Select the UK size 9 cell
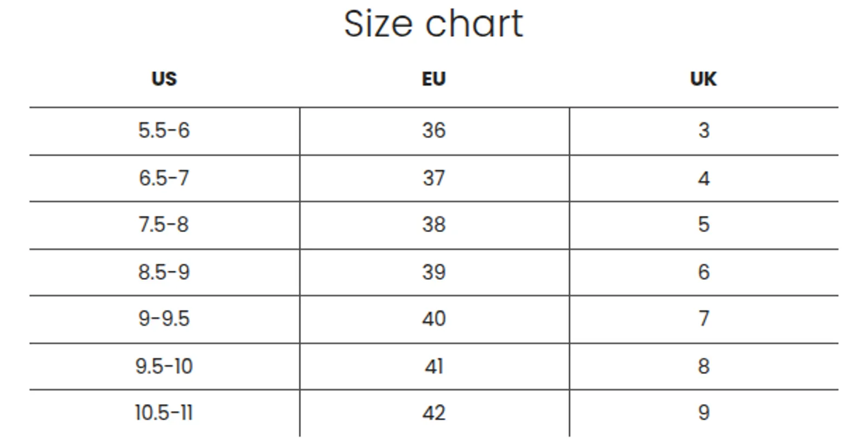The height and width of the screenshot is (448, 868). tap(704, 413)
